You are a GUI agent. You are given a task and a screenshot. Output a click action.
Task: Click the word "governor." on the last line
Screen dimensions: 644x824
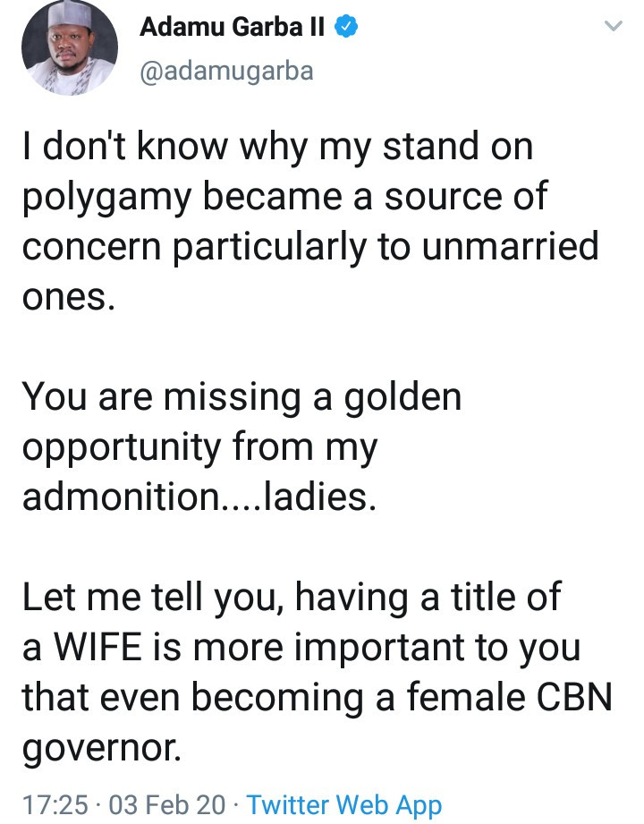pos(101,746)
